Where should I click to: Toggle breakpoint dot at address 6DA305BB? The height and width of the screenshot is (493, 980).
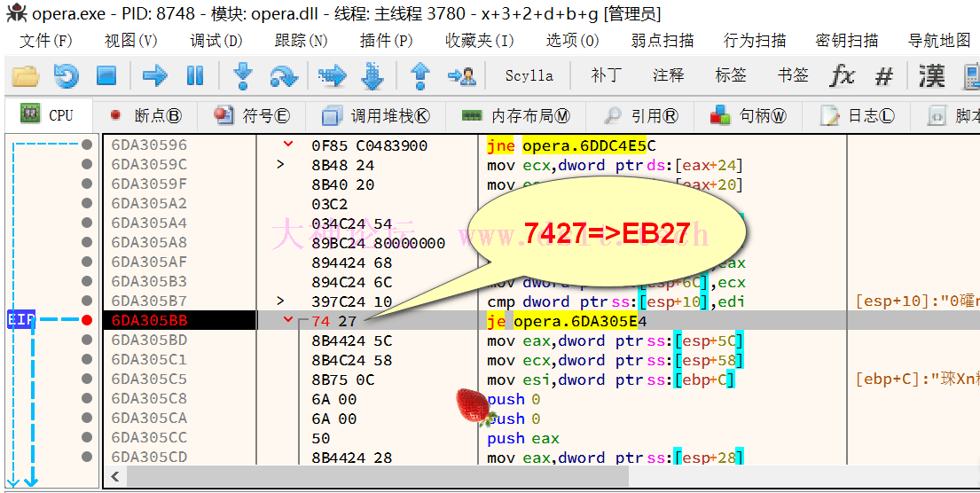tap(87, 320)
